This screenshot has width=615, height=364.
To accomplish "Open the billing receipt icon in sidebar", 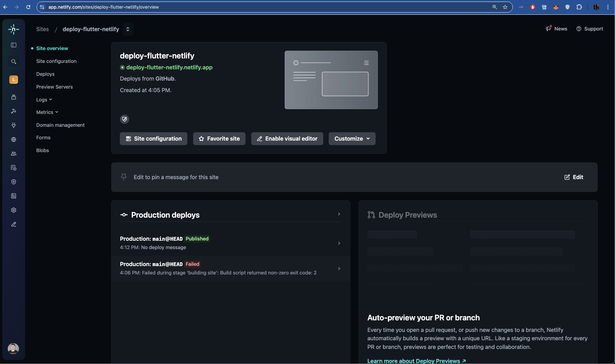I will (x=13, y=196).
